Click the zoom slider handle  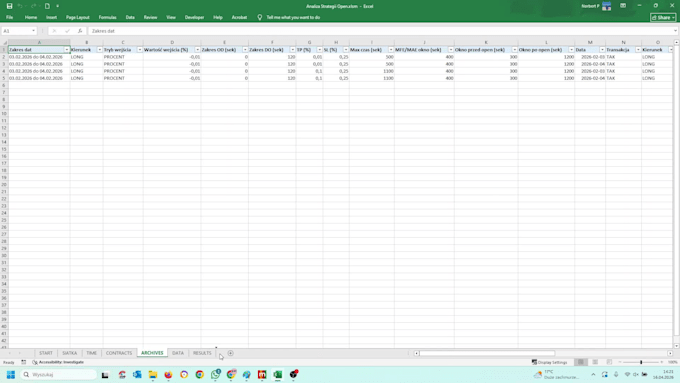(641, 362)
